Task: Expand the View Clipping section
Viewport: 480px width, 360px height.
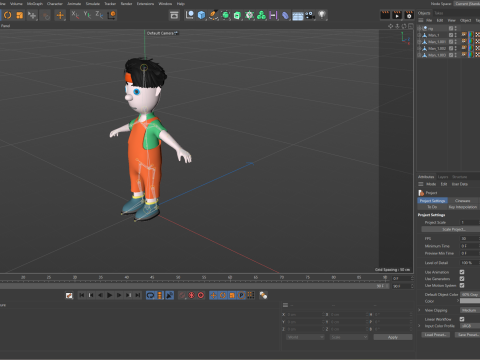Action: 419,310
